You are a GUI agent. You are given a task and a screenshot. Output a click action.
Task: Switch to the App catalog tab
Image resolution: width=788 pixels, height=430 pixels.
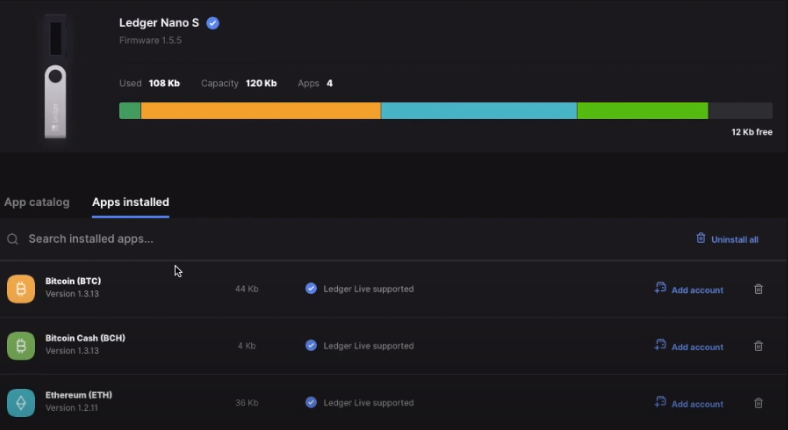pyautogui.click(x=37, y=202)
